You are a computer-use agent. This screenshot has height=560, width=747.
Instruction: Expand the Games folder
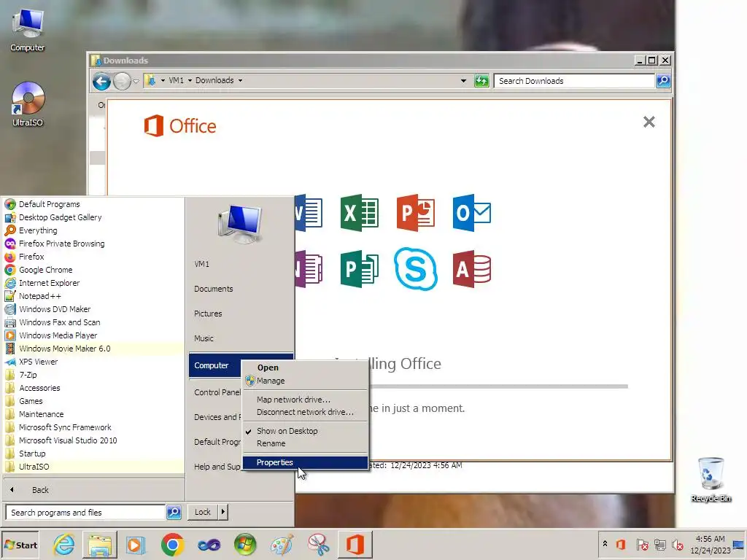coord(31,401)
